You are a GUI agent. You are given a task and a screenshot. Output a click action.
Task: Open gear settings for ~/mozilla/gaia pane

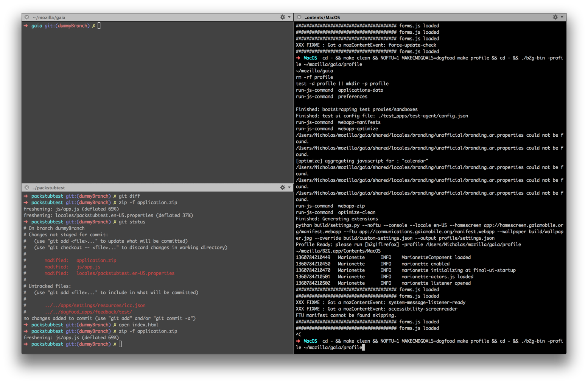[x=282, y=17]
